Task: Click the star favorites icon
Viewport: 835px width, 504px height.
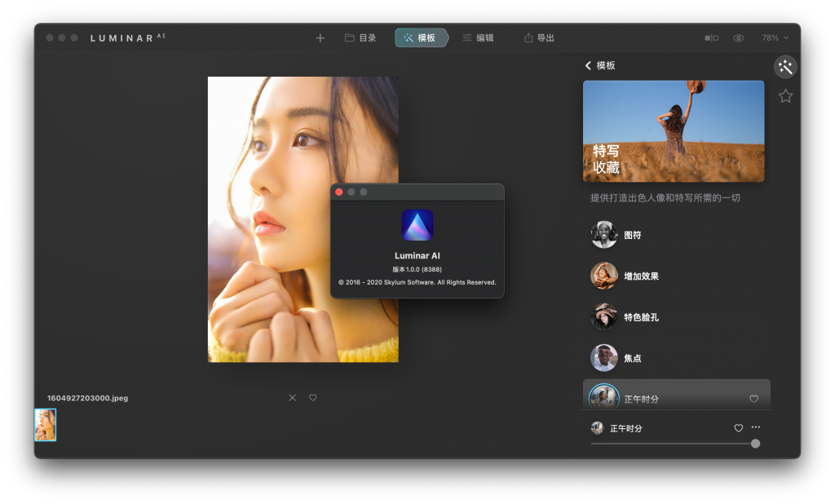Action: (x=785, y=96)
